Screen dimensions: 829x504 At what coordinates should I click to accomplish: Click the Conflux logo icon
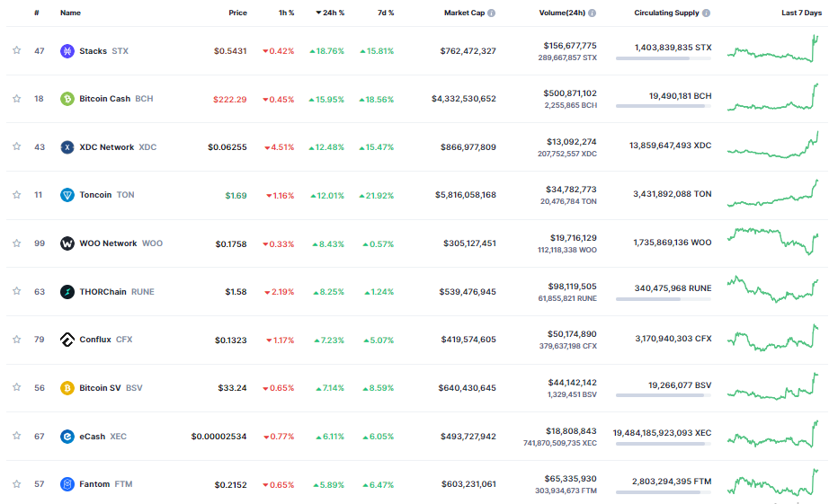67,340
